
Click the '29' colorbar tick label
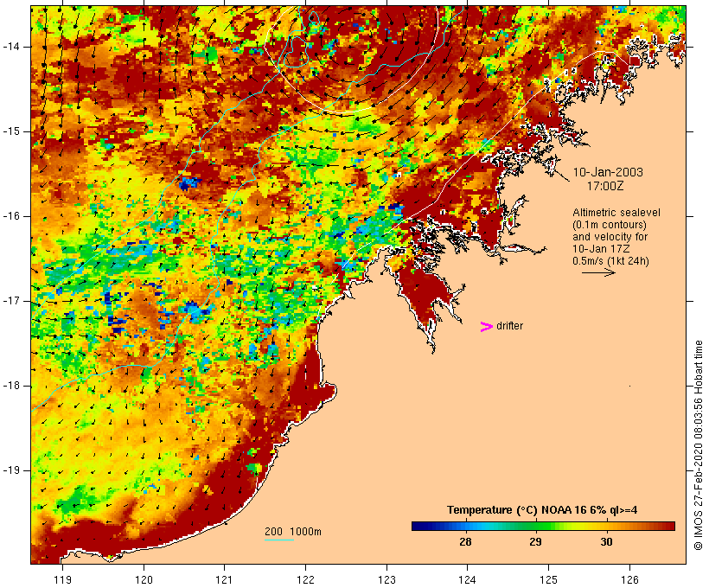coord(536,542)
